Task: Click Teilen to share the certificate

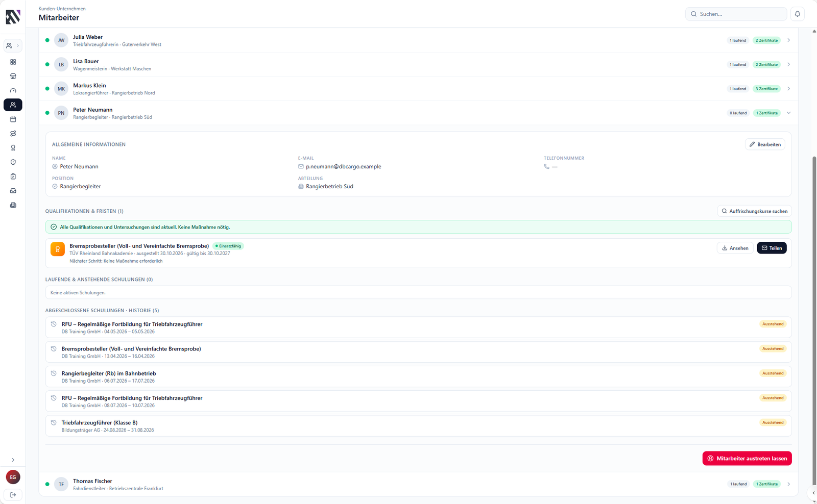Action: (772, 248)
